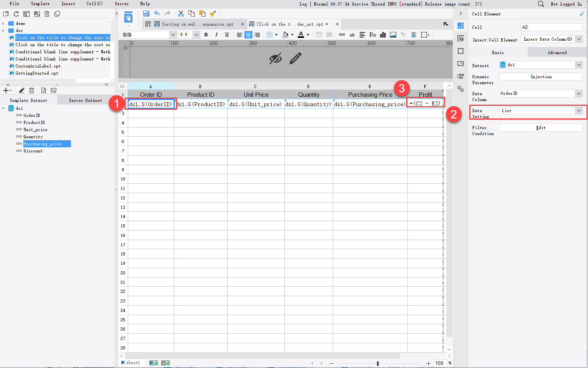The width and height of the screenshot is (588, 368).
Task: Refresh the template file list
Action: (16, 14)
